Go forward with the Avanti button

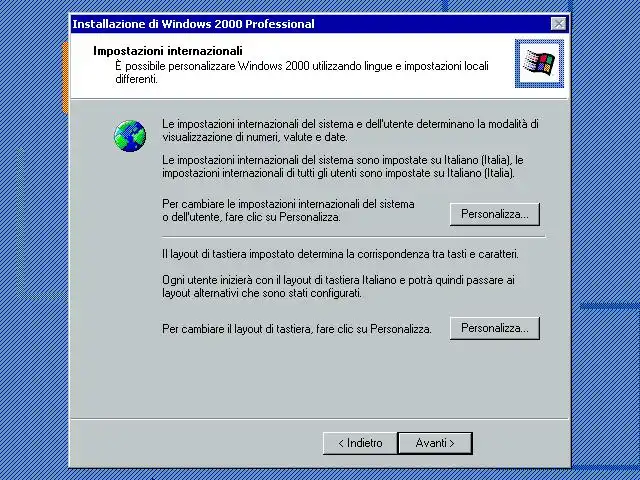click(x=435, y=443)
